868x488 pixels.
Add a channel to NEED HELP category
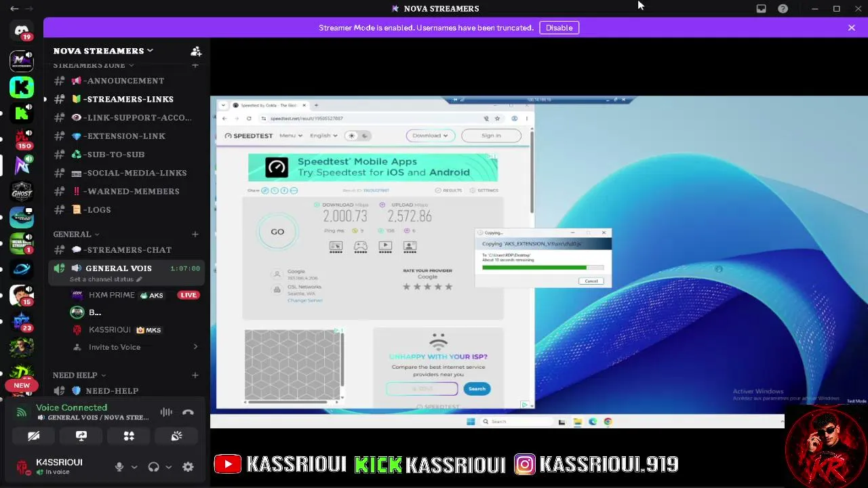[195, 375]
